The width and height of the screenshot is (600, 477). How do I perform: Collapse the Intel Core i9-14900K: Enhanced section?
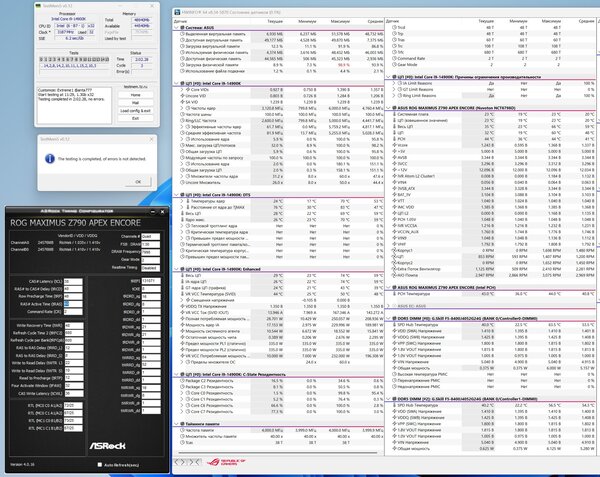tap(176, 269)
